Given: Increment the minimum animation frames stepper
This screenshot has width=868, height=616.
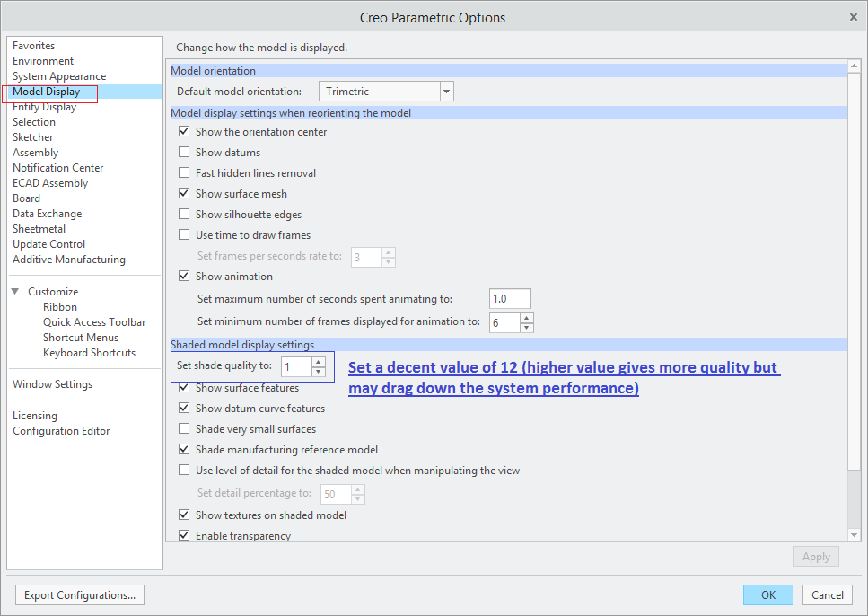Looking at the screenshot, I should [527, 317].
